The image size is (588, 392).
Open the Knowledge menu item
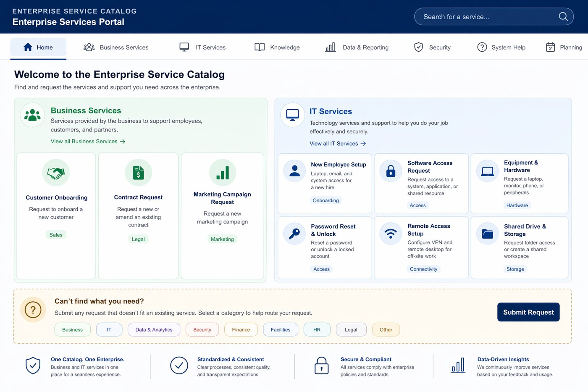click(x=276, y=47)
